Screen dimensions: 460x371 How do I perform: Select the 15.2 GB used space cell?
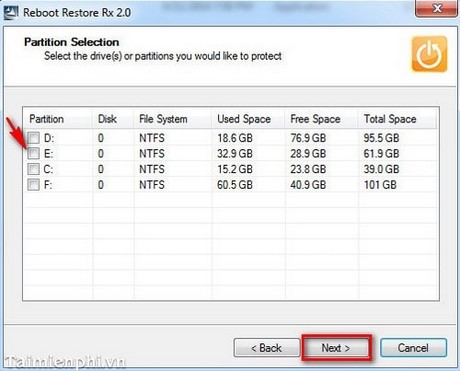click(x=235, y=169)
